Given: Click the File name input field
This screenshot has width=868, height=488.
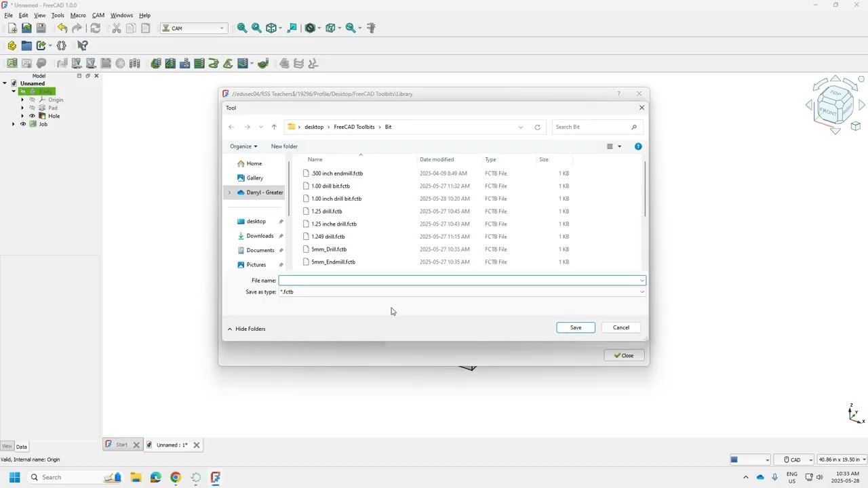Looking at the screenshot, I should pos(462,281).
